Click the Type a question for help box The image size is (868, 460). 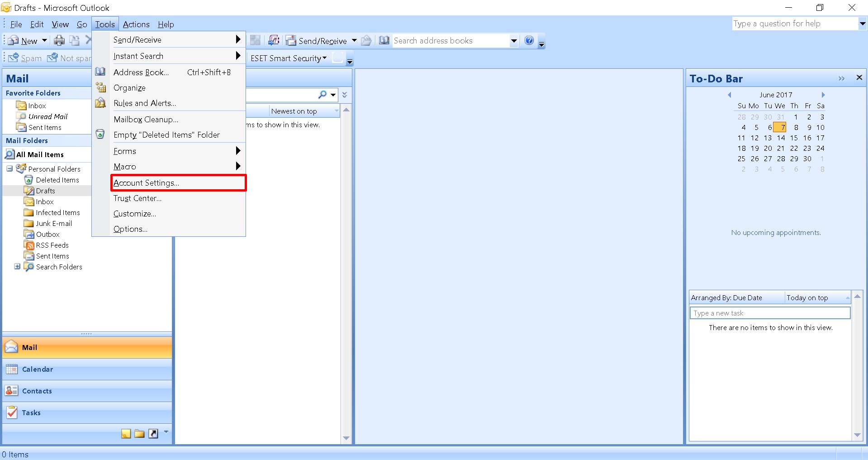795,24
